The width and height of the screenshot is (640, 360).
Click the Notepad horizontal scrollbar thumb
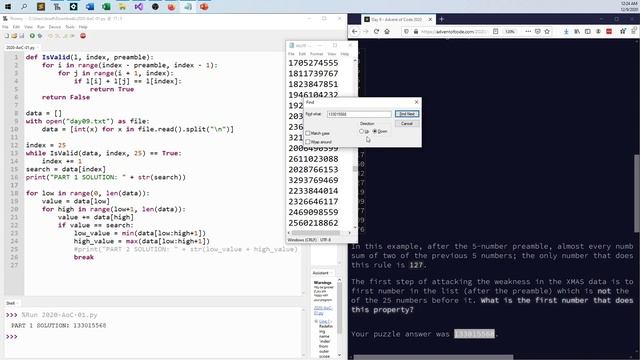315,233
